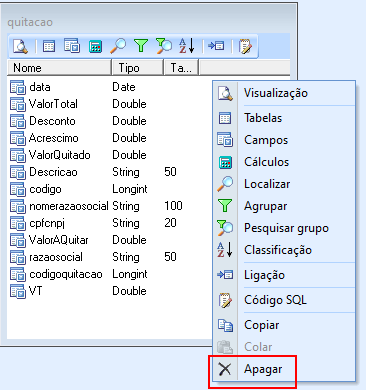
Task: Sort by the Tipo column header
Action: point(138,68)
